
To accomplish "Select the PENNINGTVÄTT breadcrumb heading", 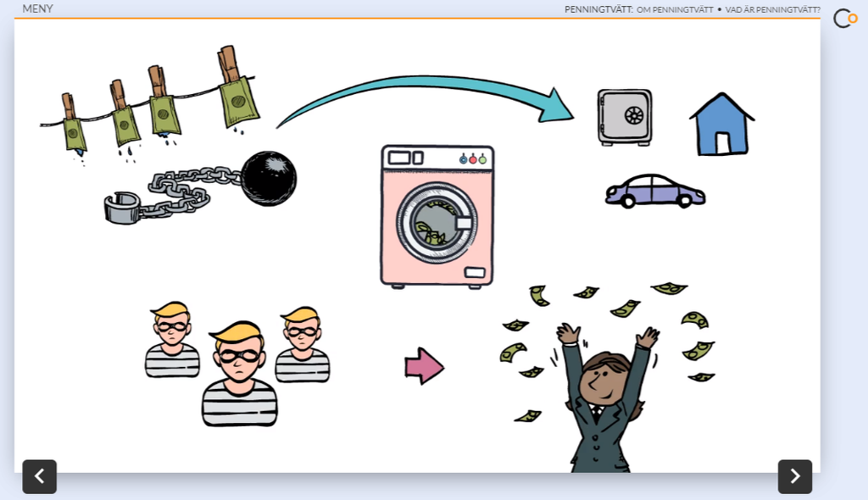I will point(598,9).
